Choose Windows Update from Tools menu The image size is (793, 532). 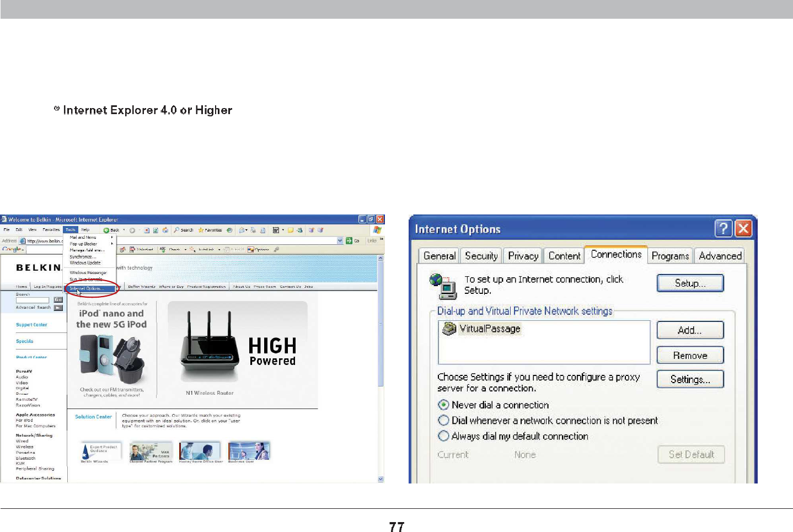85,263
